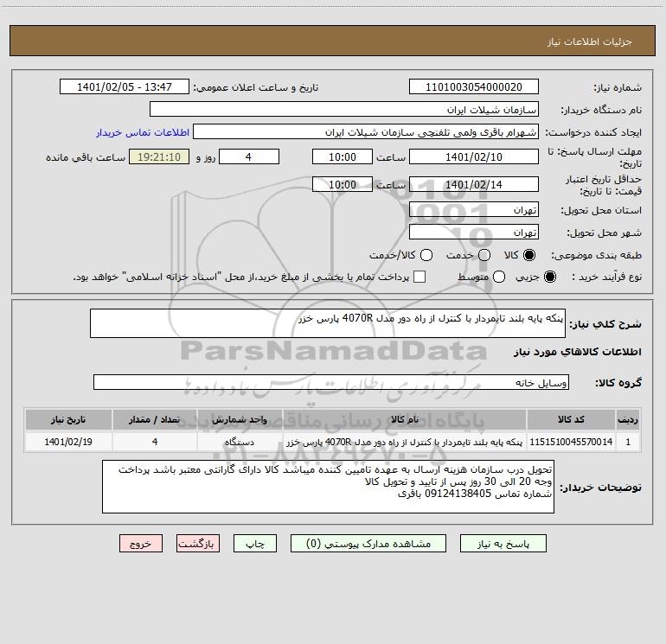This screenshot has height=644, width=666.
Task: Click the response deadline date 1401/02/10
Action: (x=474, y=157)
